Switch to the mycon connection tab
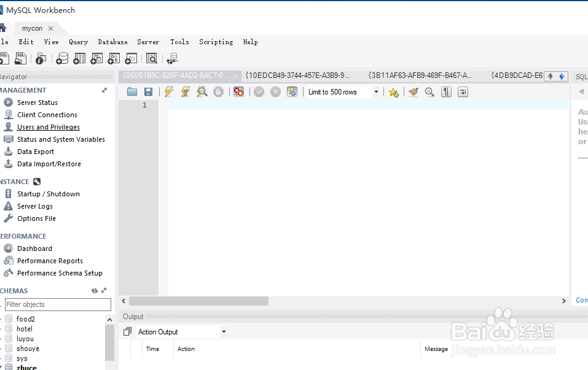The height and width of the screenshot is (370, 588). coord(32,28)
